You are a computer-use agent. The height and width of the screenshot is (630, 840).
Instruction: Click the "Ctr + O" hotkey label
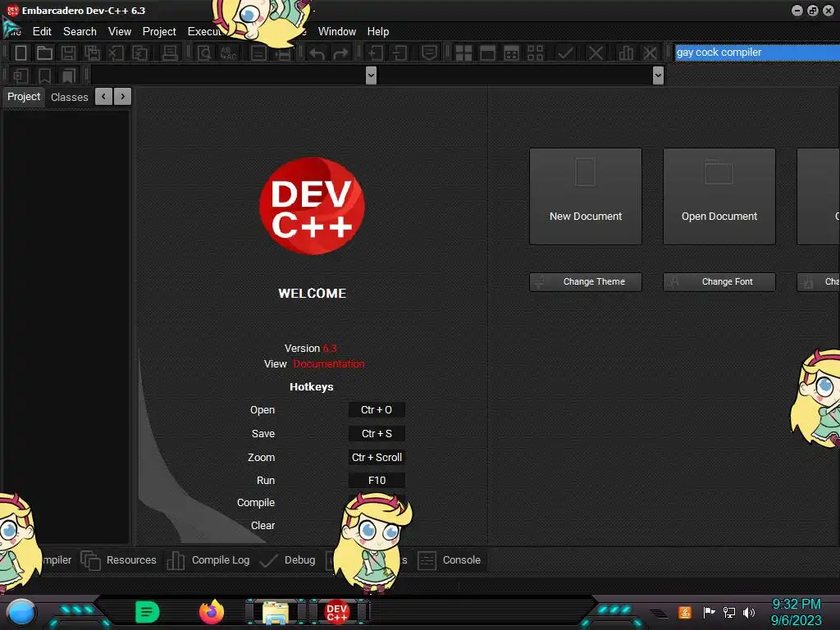[x=377, y=410]
